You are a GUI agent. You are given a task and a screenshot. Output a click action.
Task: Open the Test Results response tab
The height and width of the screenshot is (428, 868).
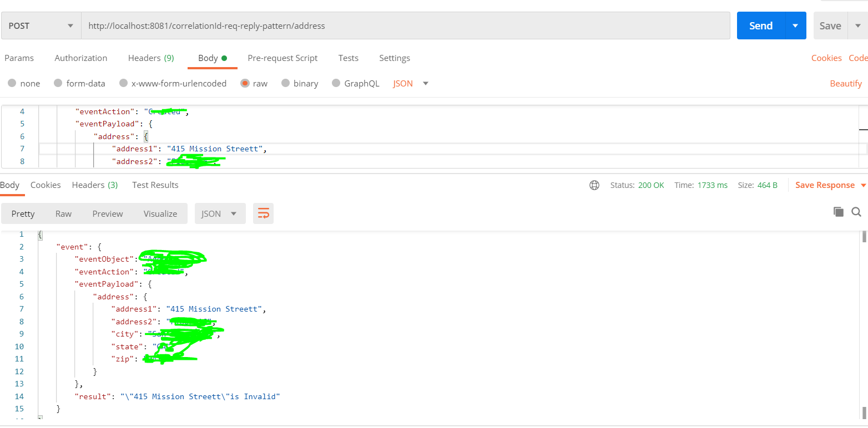click(155, 185)
